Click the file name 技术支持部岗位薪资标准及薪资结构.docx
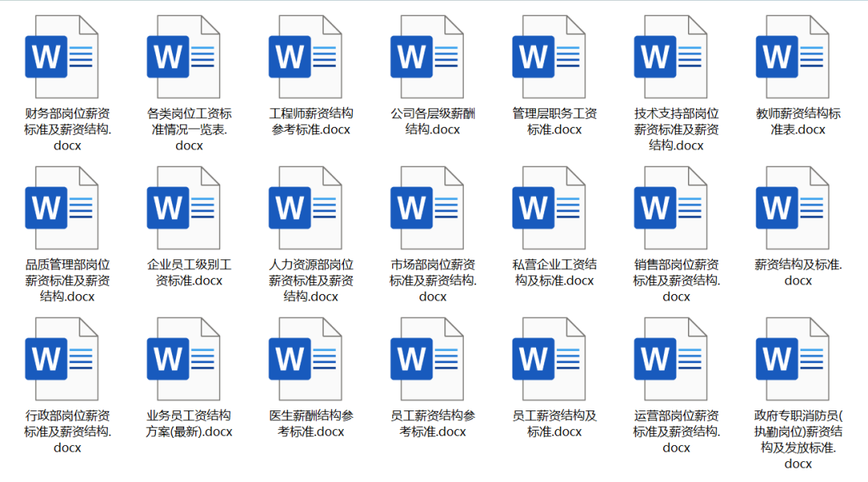 coord(677,129)
